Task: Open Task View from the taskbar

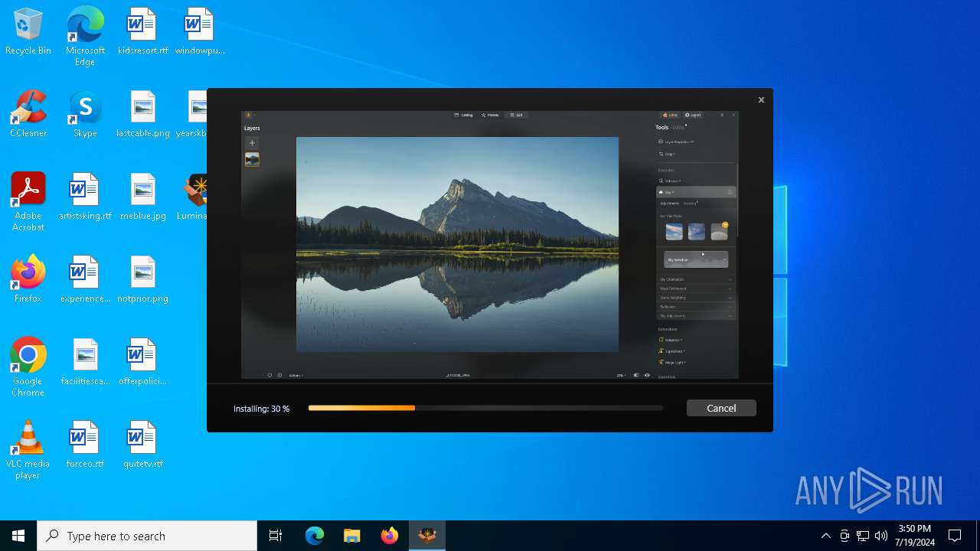Action: tap(276, 536)
